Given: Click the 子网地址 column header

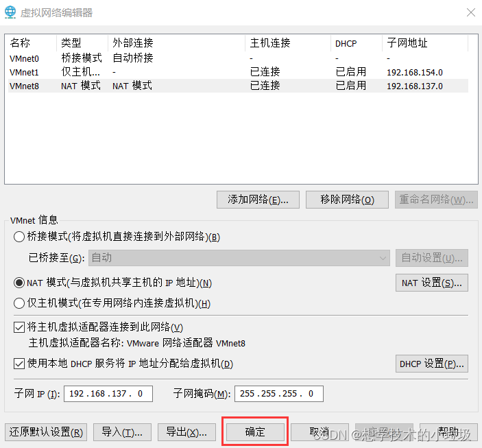Looking at the screenshot, I should [x=425, y=43].
